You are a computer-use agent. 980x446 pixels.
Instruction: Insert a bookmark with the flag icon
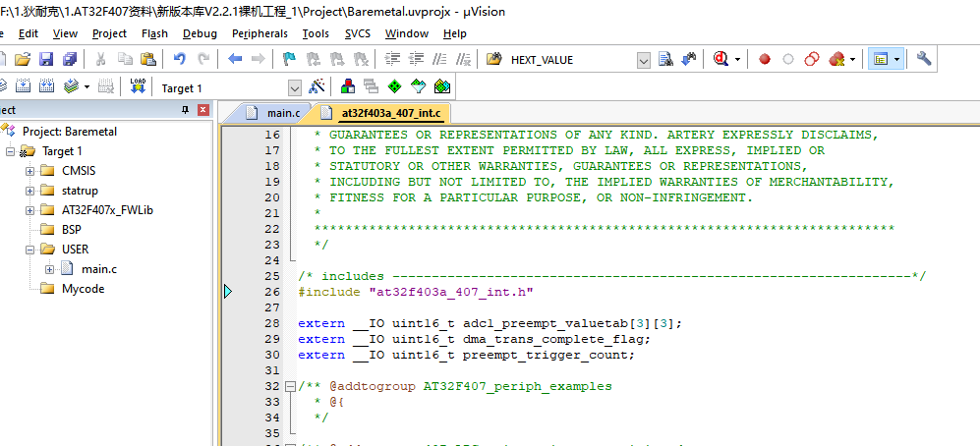(x=289, y=59)
